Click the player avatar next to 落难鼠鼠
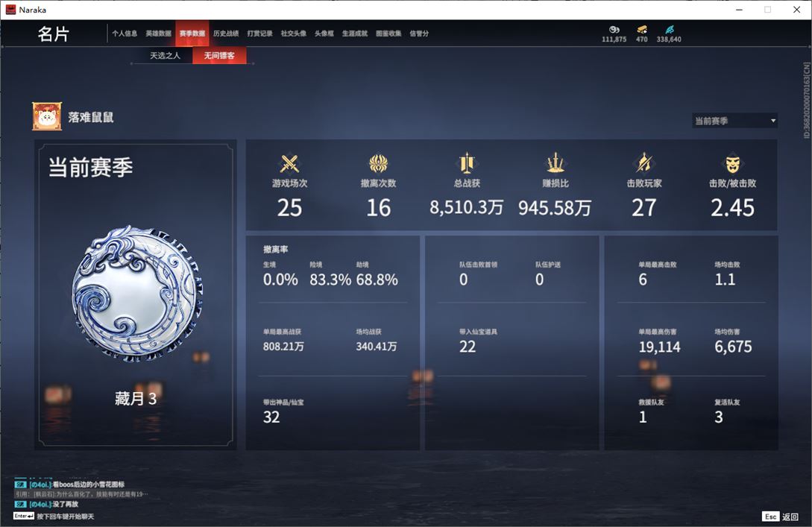 click(x=47, y=116)
